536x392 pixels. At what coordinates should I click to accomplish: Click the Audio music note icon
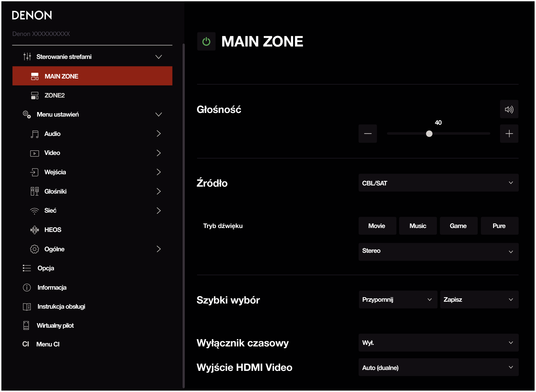click(35, 134)
